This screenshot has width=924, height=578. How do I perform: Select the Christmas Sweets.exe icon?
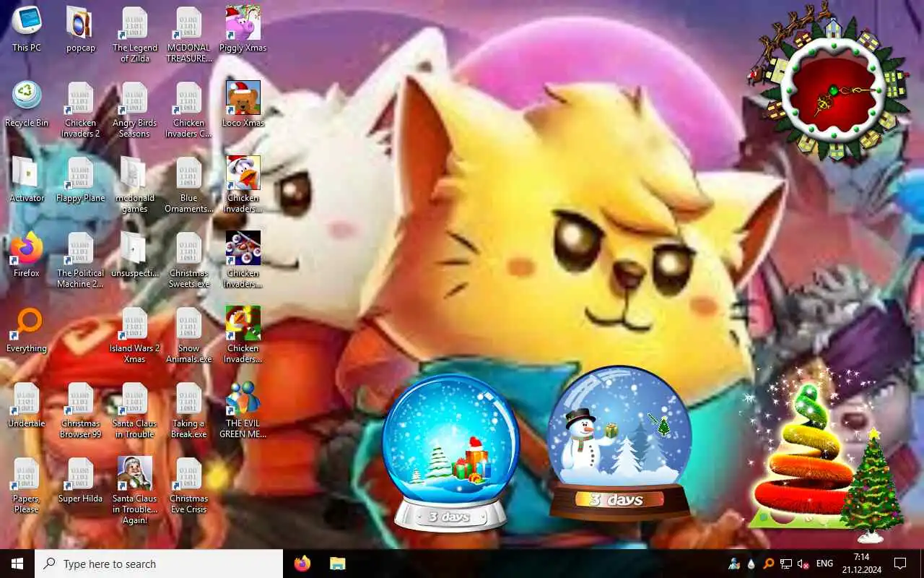pos(189,260)
